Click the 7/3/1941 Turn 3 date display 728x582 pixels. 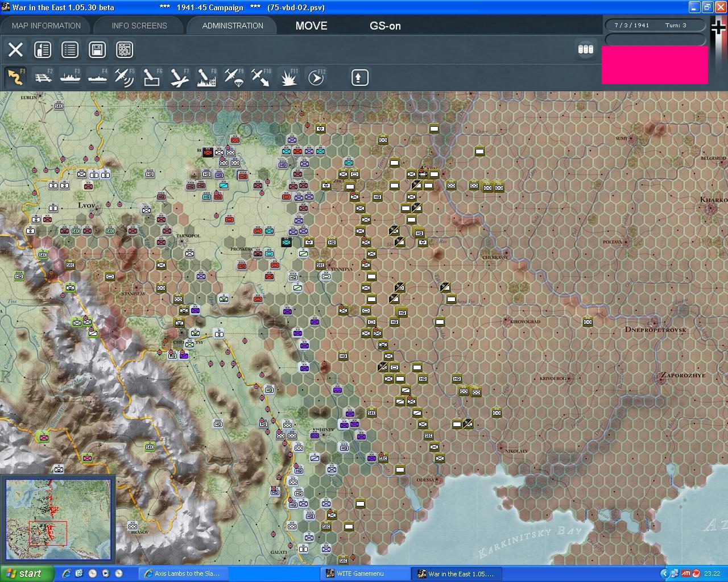(x=655, y=25)
